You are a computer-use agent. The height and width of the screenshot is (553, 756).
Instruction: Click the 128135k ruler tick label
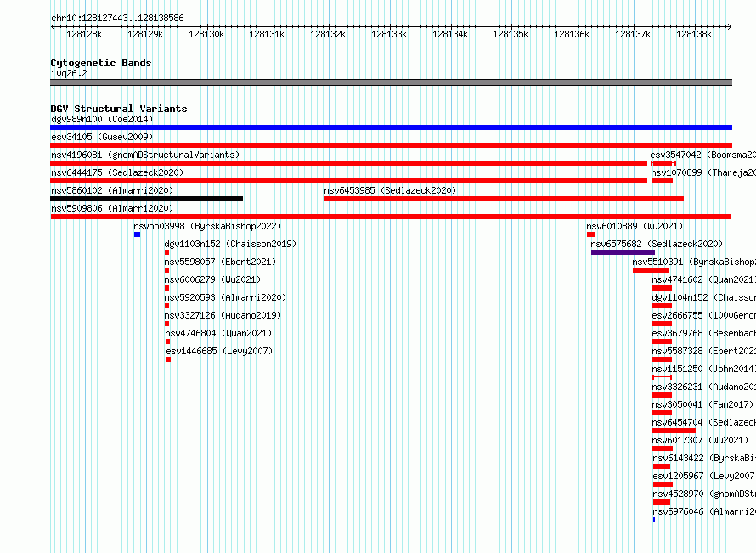coord(511,34)
